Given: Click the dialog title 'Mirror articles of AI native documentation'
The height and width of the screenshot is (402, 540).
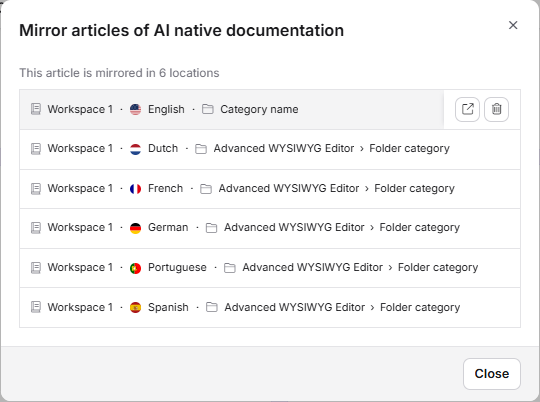Looking at the screenshot, I should (x=181, y=30).
